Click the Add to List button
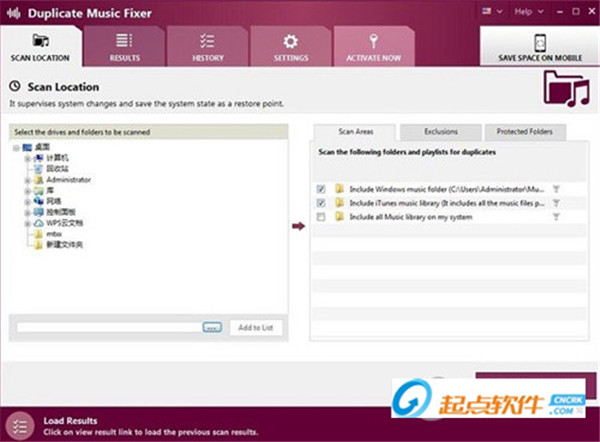This screenshot has width=600, height=442. click(256, 328)
